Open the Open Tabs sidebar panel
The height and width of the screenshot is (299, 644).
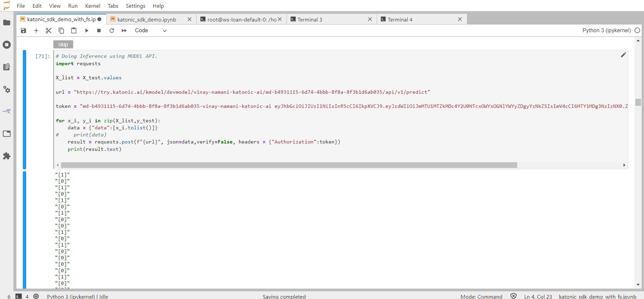pyautogui.click(x=7, y=134)
